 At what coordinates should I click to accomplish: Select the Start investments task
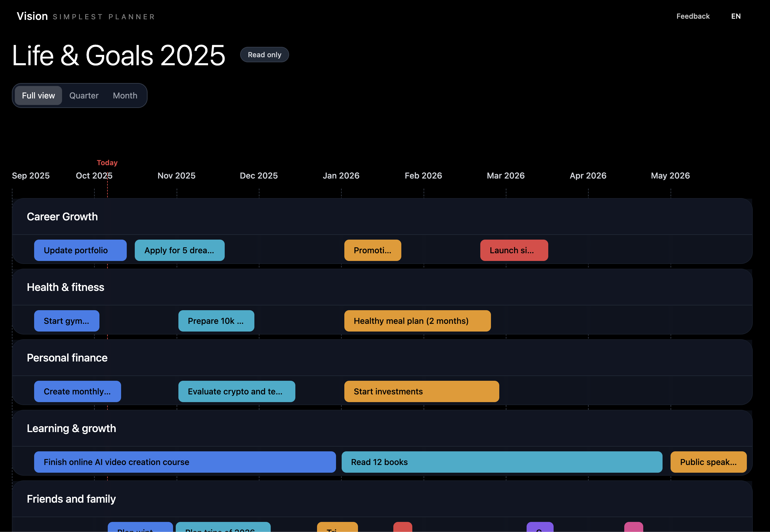(x=422, y=392)
